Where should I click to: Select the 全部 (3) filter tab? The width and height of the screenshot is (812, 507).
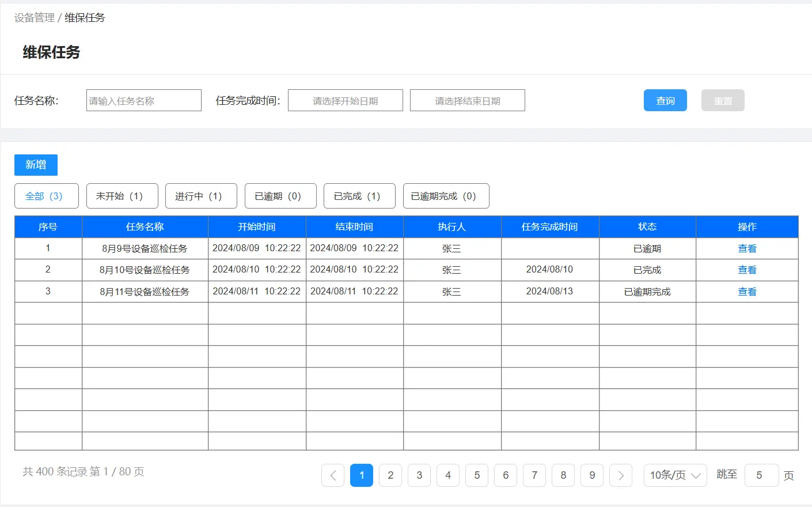[46, 196]
